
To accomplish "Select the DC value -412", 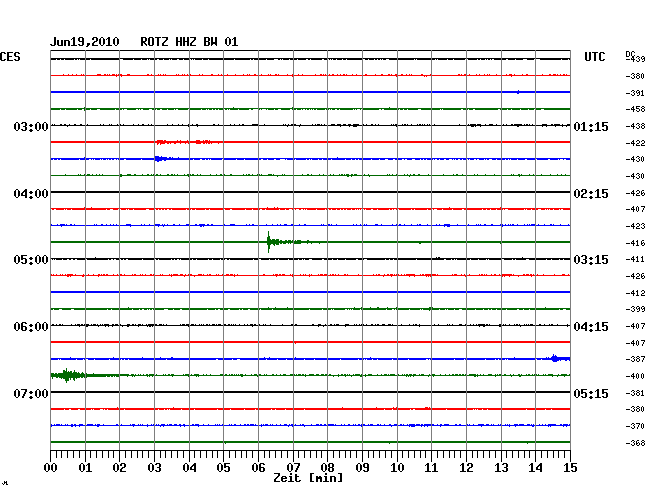I will 635,293.
